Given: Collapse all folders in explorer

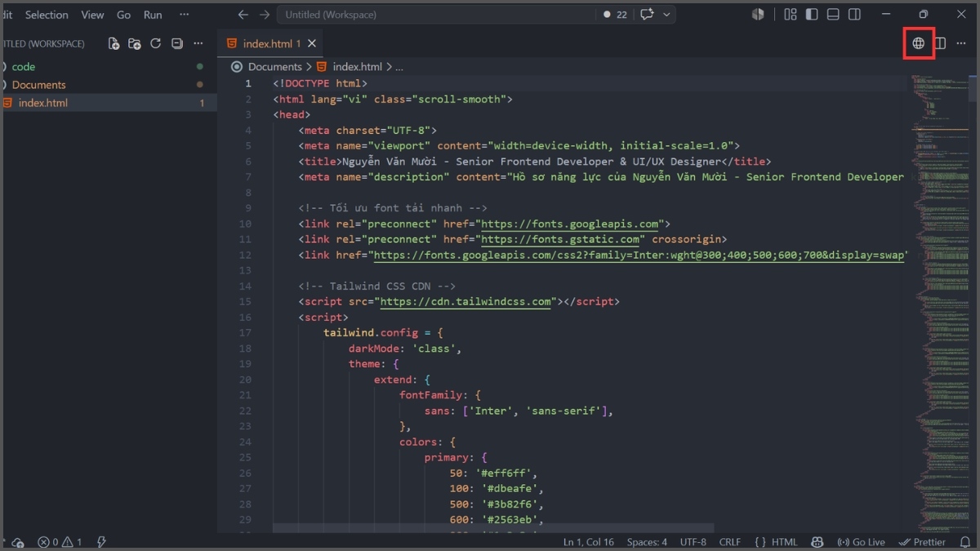Looking at the screenshot, I should click(x=177, y=43).
